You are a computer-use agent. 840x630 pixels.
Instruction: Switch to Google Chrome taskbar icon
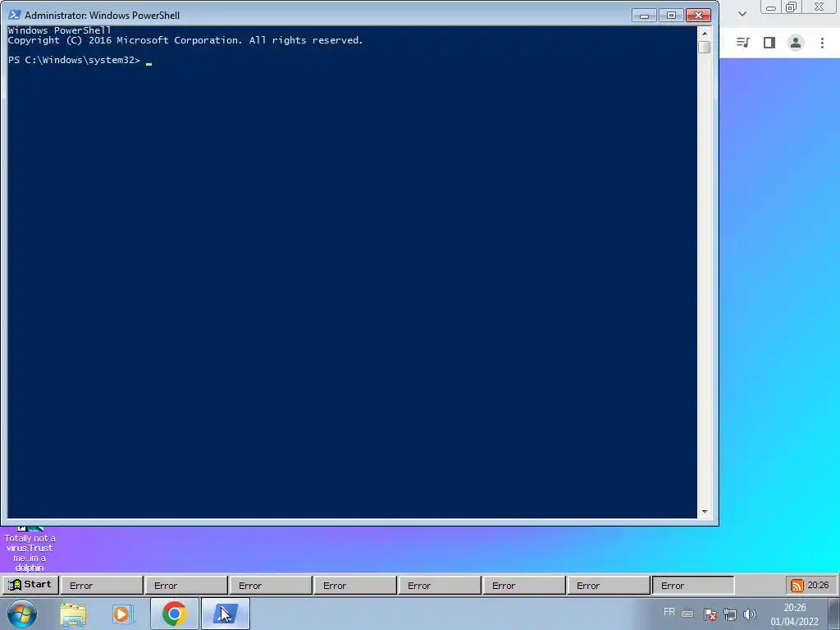coord(174,614)
